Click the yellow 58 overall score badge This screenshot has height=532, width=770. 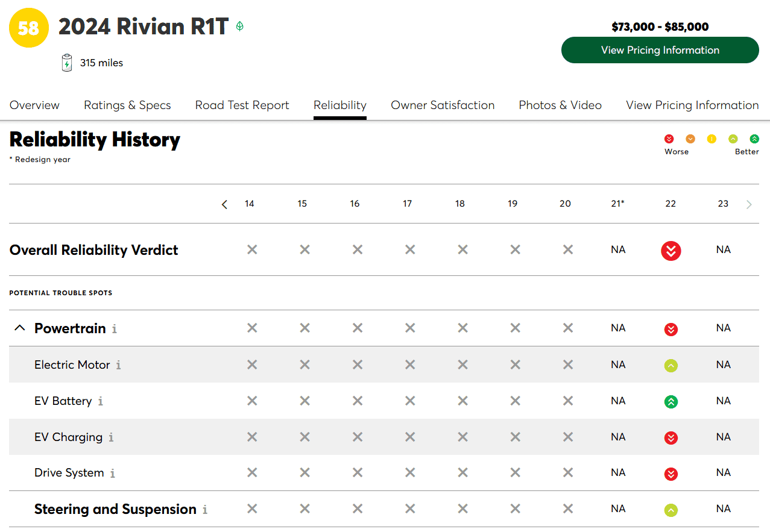point(29,28)
